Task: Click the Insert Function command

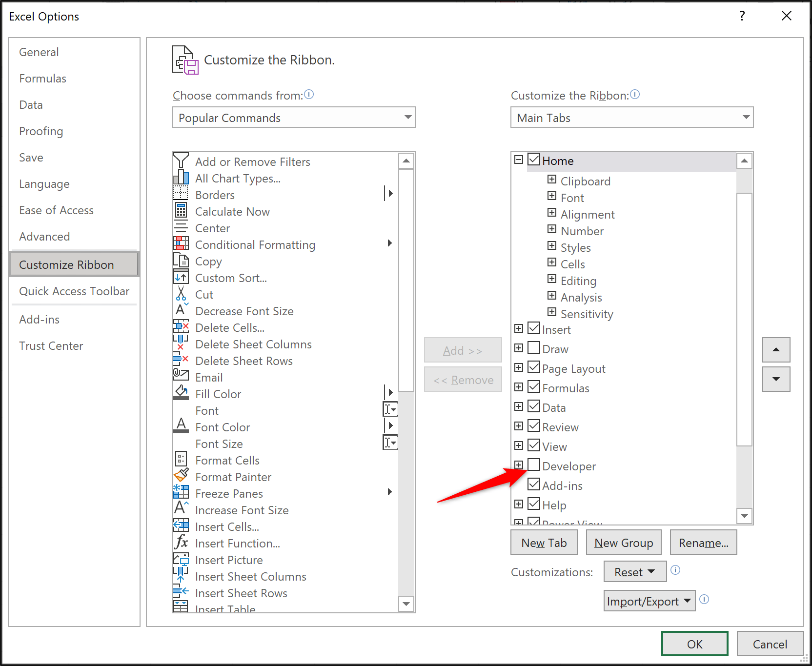Action: [x=237, y=543]
